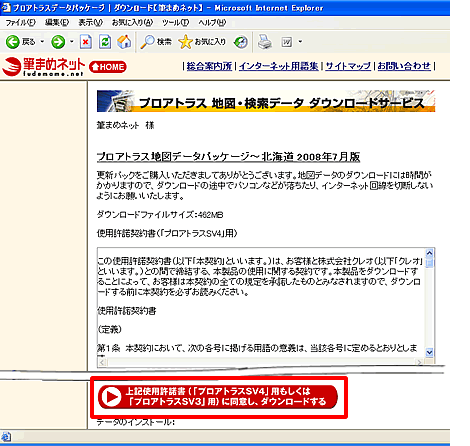Image resolution: width=470 pixels, height=446 pixels.
Task: Click the red agree and download button
Action: tap(218, 397)
